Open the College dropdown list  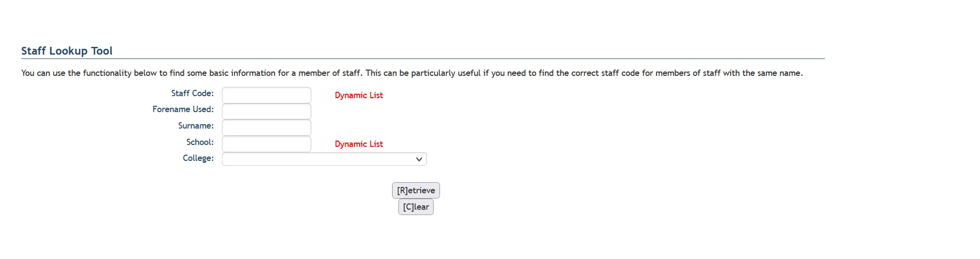pos(324,159)
